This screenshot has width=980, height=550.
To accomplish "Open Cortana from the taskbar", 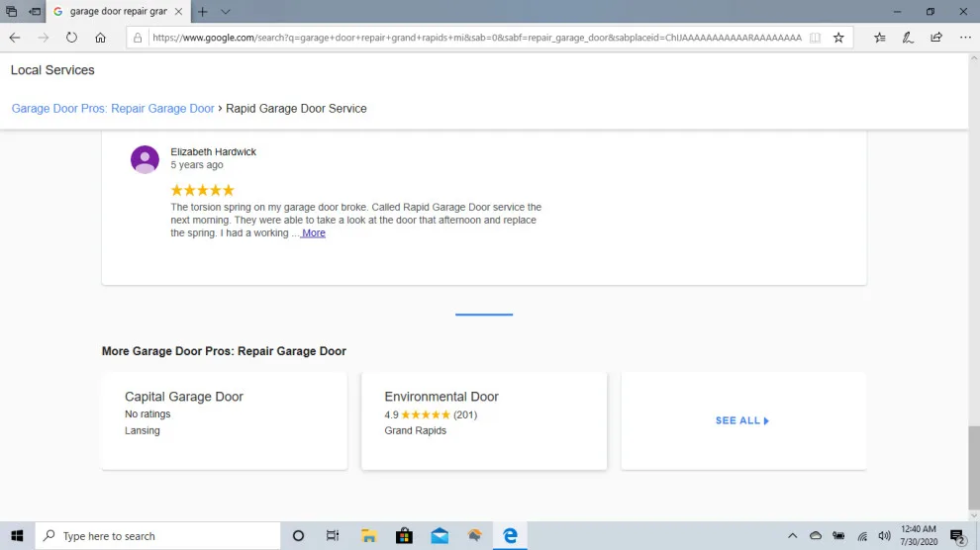I will (298, 535).
